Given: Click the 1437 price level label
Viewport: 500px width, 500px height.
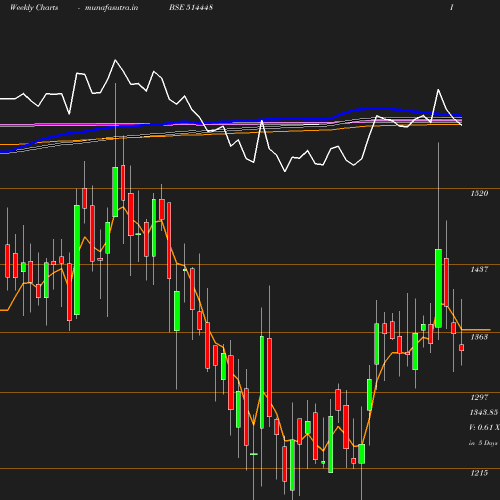Looking at the screenshot, I should pyautogui.click(x=479, y=269).
